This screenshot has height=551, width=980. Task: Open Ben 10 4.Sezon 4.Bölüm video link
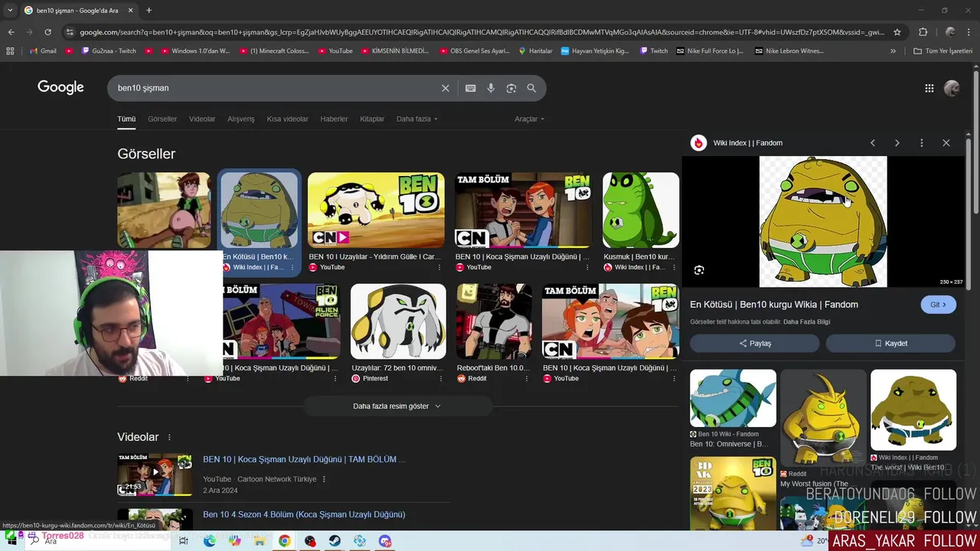(304, 514)
